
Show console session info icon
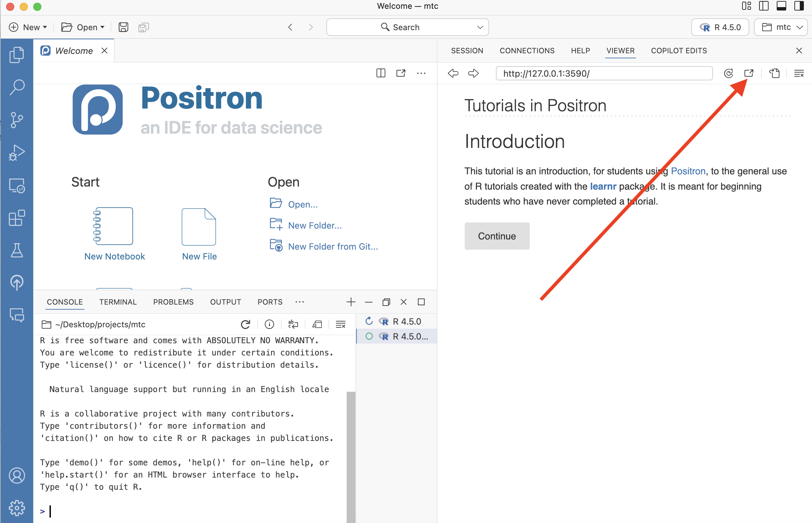coord(269,324)
